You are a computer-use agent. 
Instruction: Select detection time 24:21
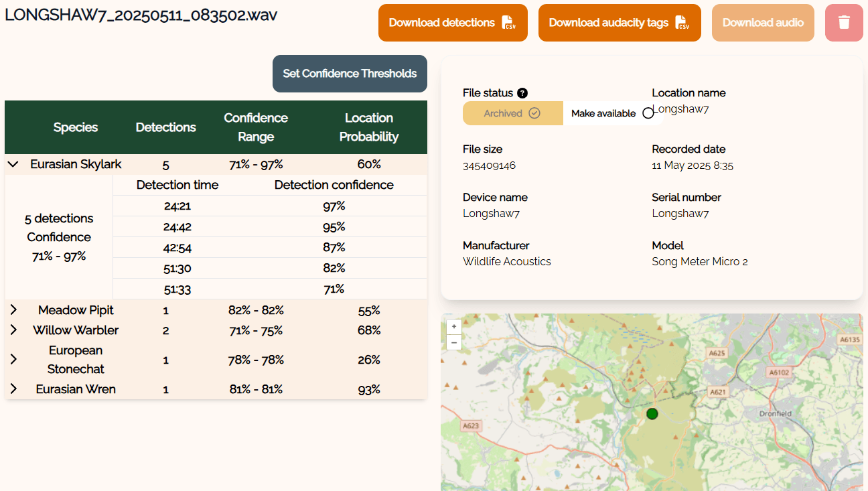coord(177,206)
